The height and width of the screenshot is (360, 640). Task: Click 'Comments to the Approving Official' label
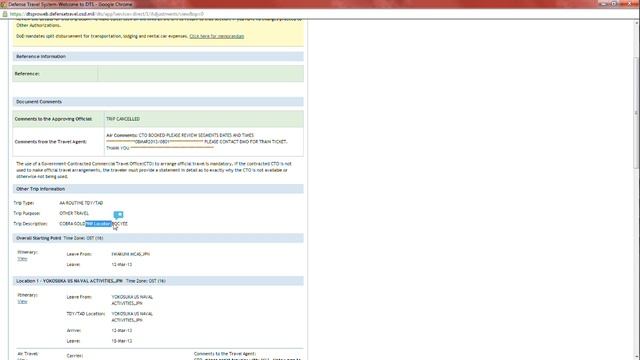[x=53, y=119]
